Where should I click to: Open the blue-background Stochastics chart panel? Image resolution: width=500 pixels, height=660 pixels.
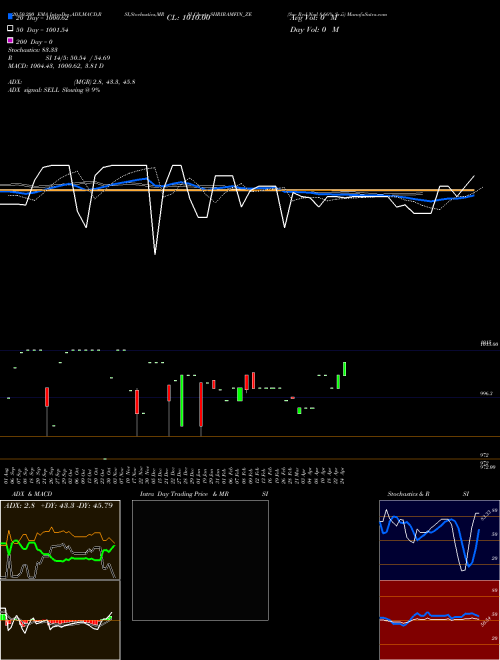point(439,540)
